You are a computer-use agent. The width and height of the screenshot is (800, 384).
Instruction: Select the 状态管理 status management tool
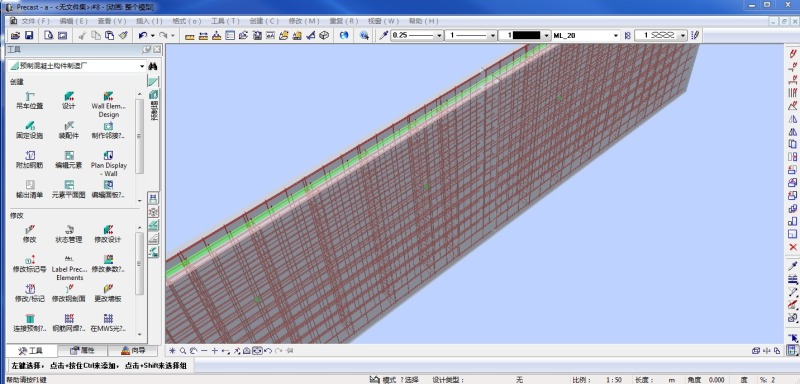click(x=69, y=234)
